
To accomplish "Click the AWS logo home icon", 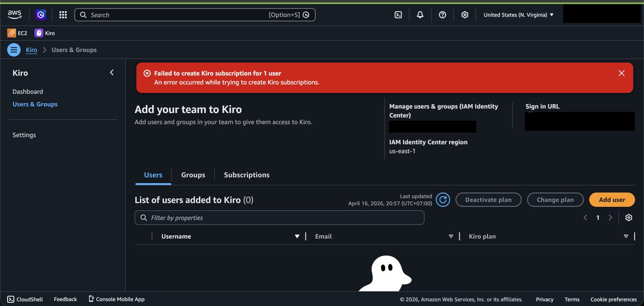I will coord(14,14).
